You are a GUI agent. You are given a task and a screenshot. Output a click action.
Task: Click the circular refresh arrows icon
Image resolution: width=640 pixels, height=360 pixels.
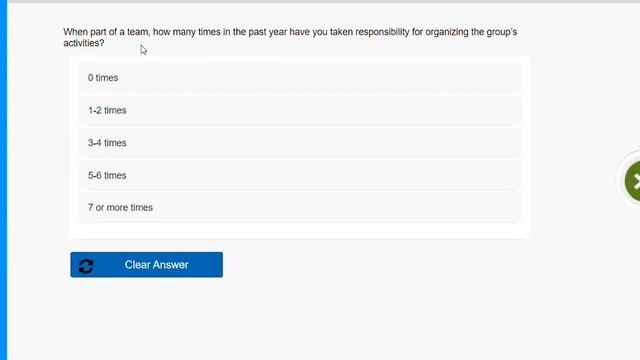86,266
